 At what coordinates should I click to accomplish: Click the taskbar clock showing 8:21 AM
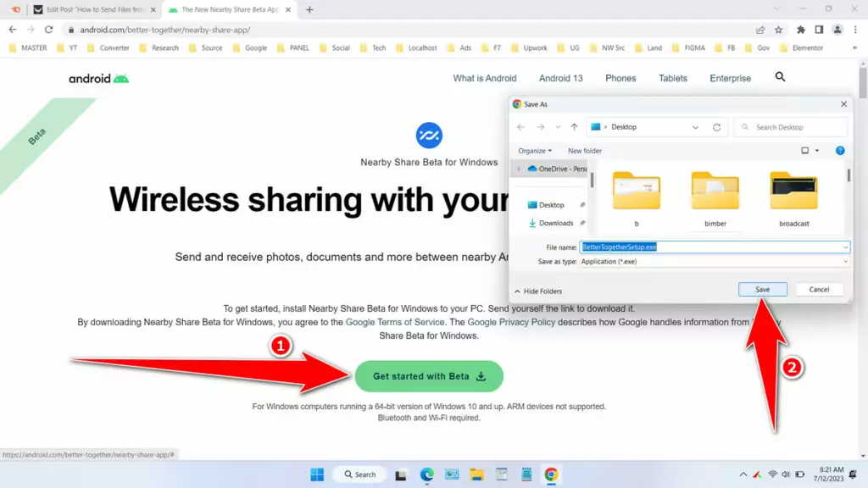click(828, 474)
